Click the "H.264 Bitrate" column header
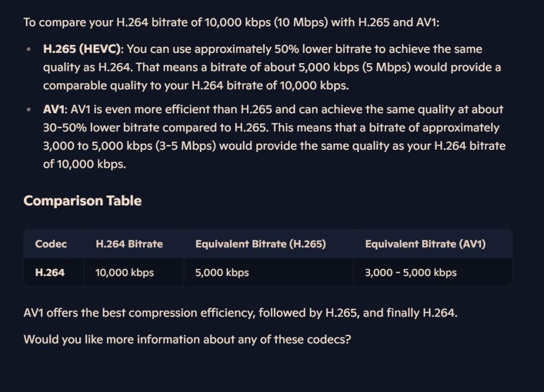Image resolution: width=544 pixels, height=392 pixels. point(129,244)
